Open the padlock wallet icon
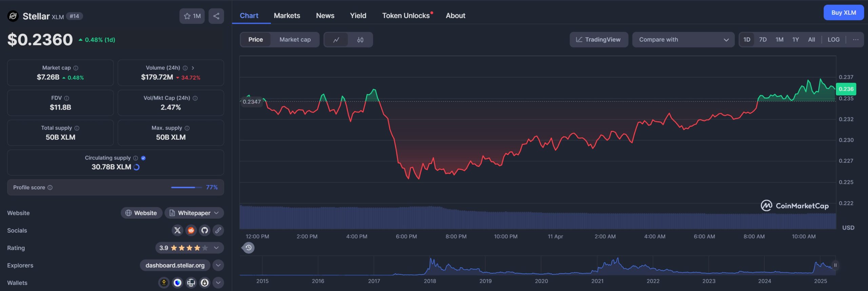This screenshot has width=868, height=291. tap(204, 283)
